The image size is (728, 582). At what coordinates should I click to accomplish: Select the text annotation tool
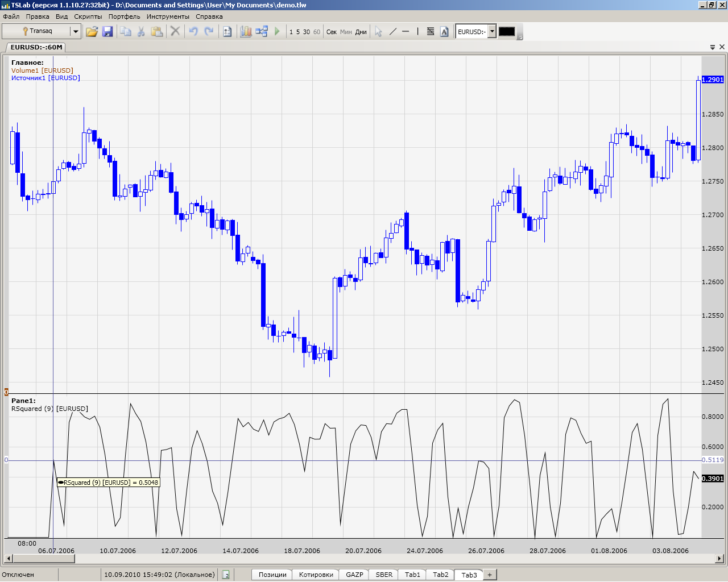[x=444, y=32]
